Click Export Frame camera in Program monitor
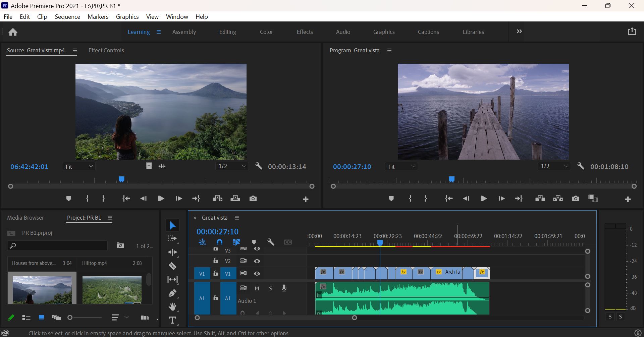 pos(576,199)
